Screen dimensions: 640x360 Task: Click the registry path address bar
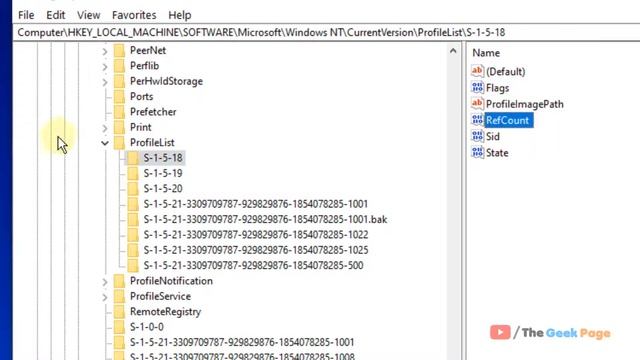[x=326, y=32]
